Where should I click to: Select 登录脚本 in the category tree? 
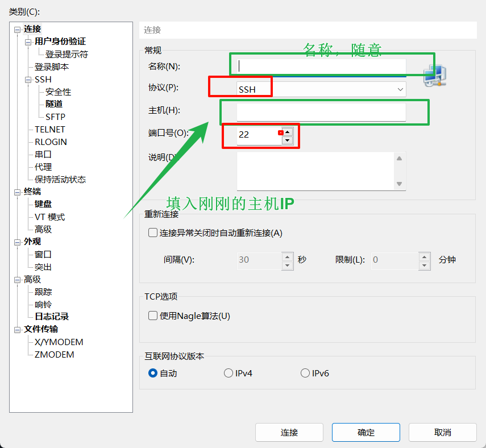(x=52, y=67)
